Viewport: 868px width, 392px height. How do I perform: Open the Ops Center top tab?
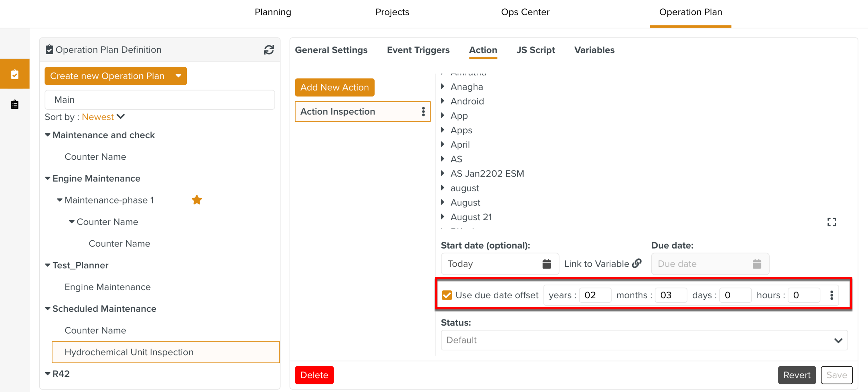click(x=525, y=12)
